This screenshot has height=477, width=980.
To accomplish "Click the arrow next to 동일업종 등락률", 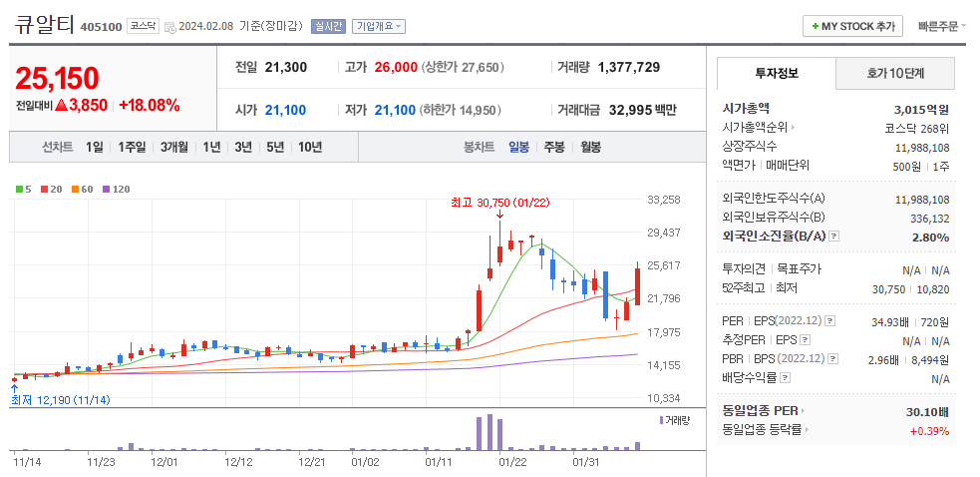I will click(x=807, y=430).
